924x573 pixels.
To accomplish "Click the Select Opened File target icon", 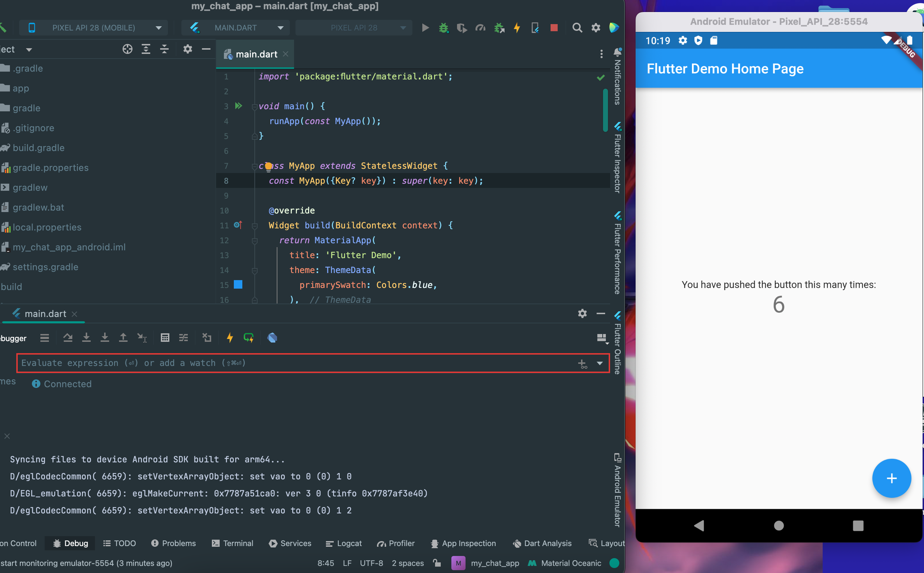I will point(127,49).
